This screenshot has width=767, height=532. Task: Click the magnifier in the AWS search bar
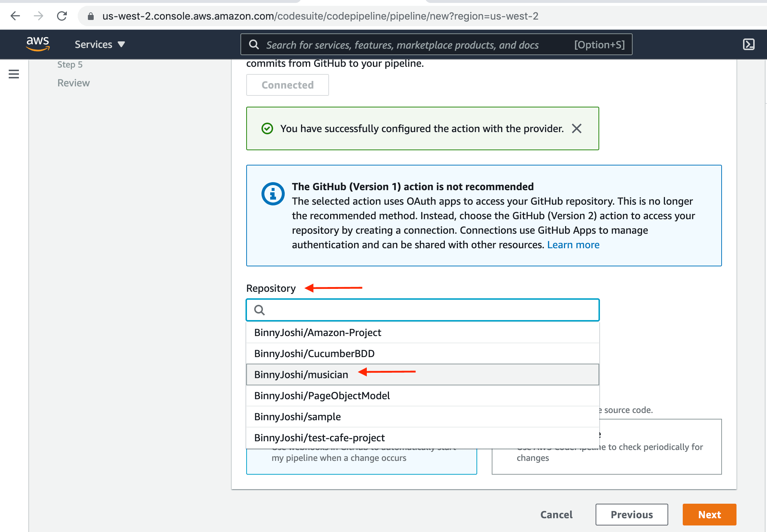[x=254, y=45]
